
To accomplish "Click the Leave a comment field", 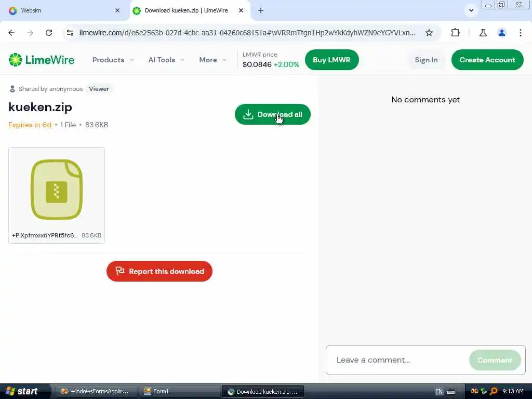I will 397,360.
